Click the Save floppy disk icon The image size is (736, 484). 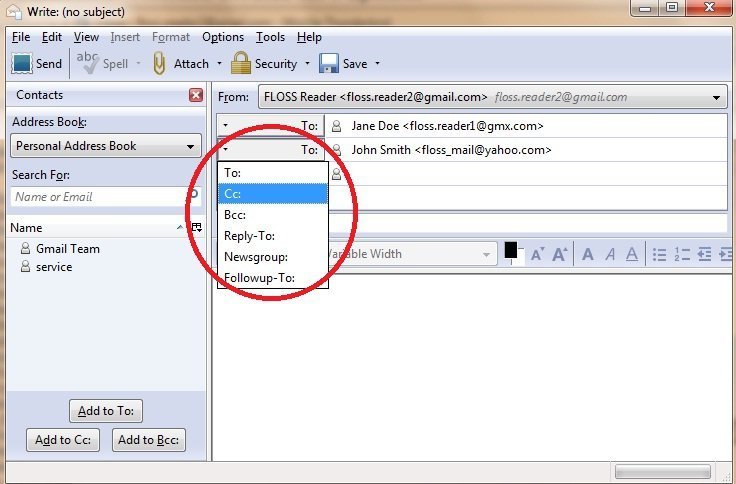329,63
